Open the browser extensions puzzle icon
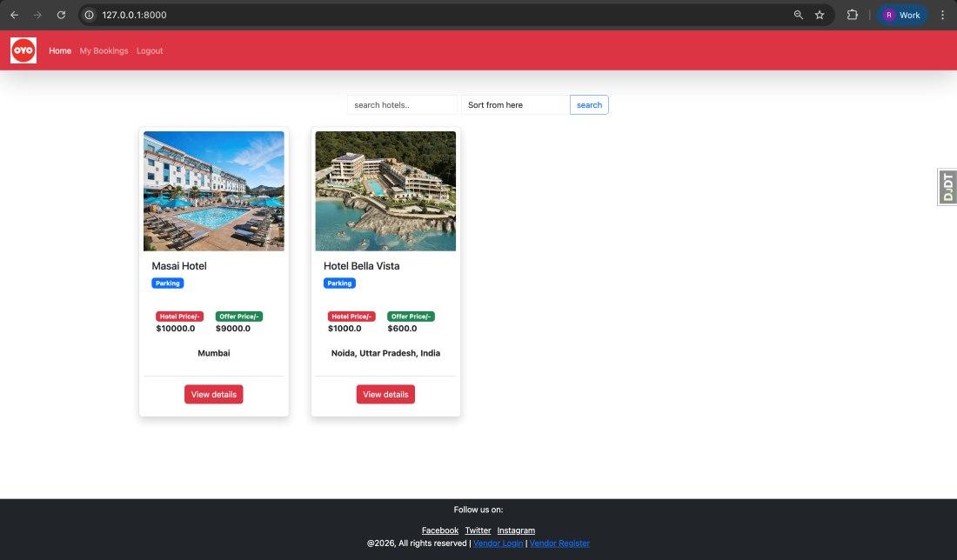Image resolution: width=957 pixels, height=560 pixels. [x=853, y=15]
